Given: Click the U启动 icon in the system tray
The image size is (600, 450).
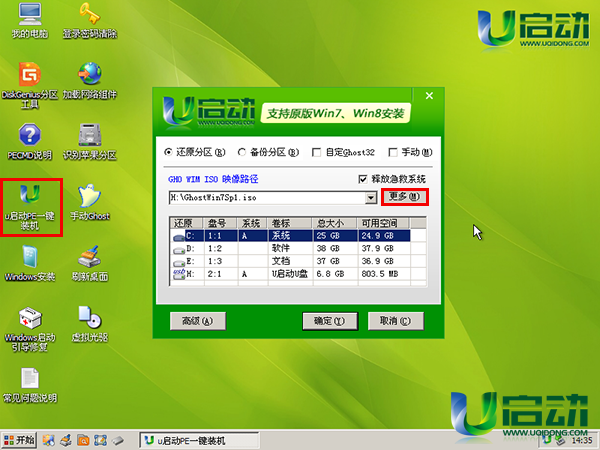Looking at the screenshot, I should [x=548, y=441].
